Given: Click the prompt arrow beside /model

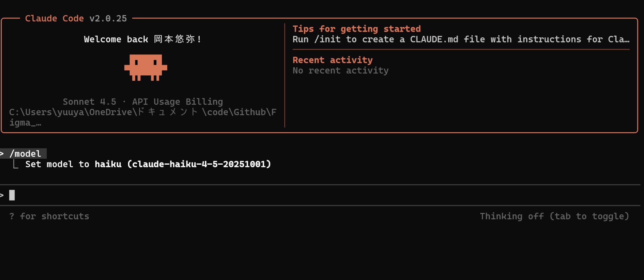Looking at the screenshot, I should (x=2, y=154).
